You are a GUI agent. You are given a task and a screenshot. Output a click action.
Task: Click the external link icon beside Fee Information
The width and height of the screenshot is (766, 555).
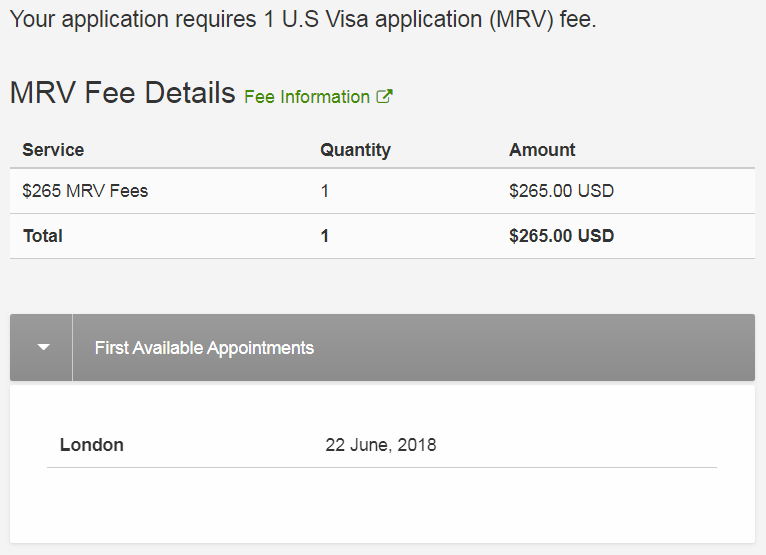[384, 96]
